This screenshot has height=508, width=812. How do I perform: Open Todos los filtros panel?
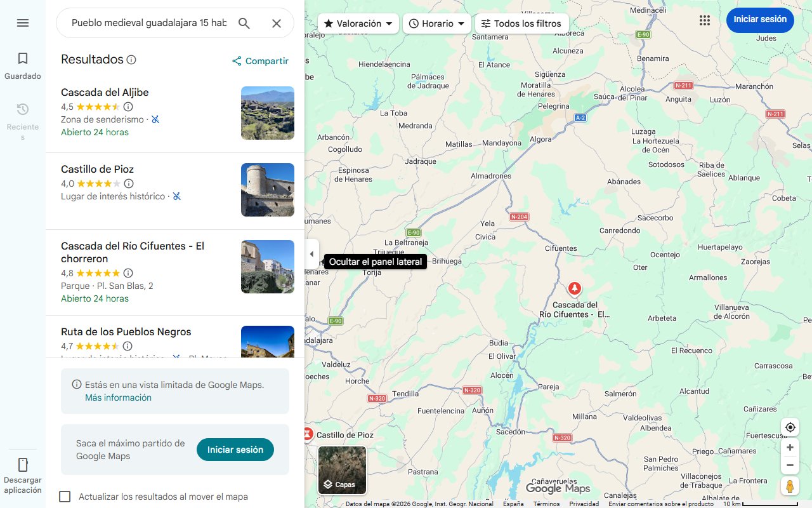click(521, 23)
